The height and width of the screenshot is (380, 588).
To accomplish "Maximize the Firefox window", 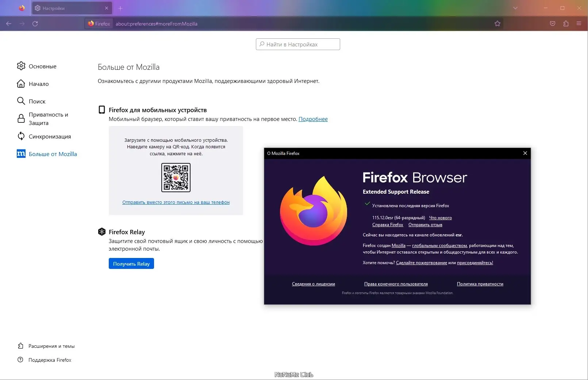I will coord(562,8).
